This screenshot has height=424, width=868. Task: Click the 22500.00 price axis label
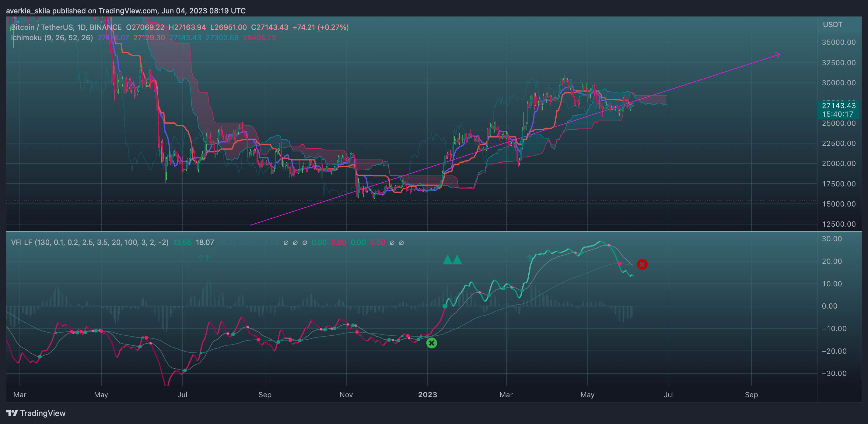tap(839, 143)
